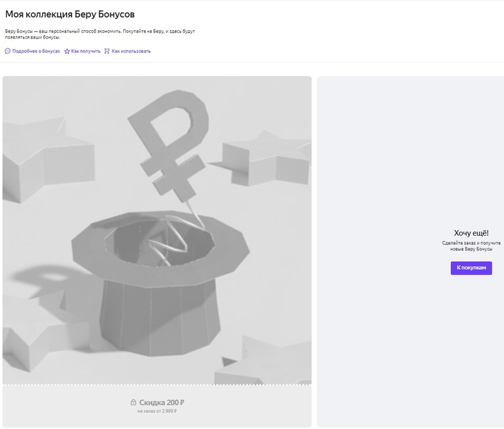The width and height of the screenshot is (504, 429).
Task: Click the 'Сделайте заказ и получите' text
Action: 471,243
